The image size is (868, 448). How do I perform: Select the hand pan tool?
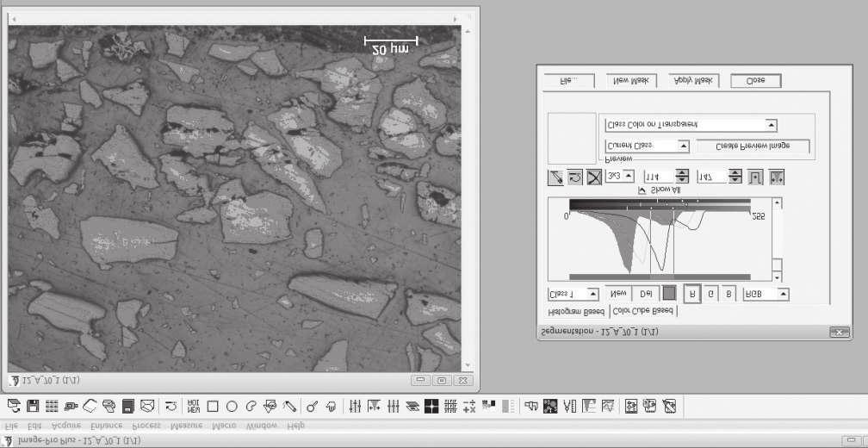coord(331,407)
